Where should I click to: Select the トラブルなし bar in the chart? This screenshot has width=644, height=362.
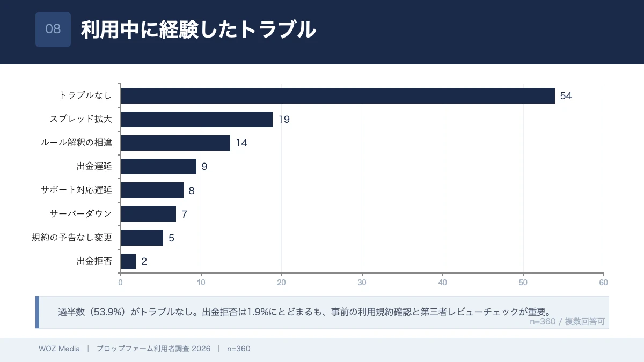click(x=338, y=96)
